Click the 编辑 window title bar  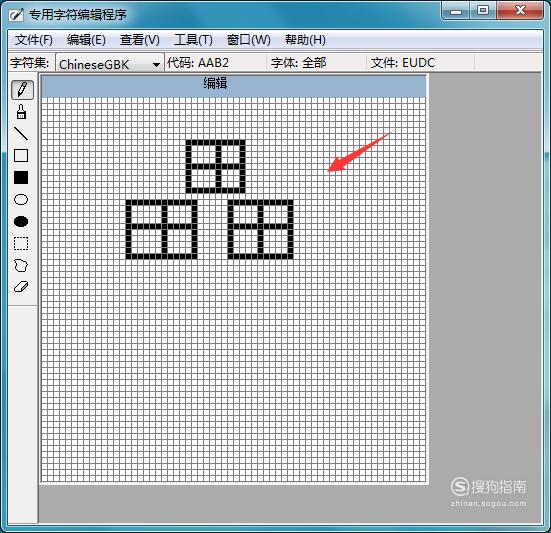234,85
